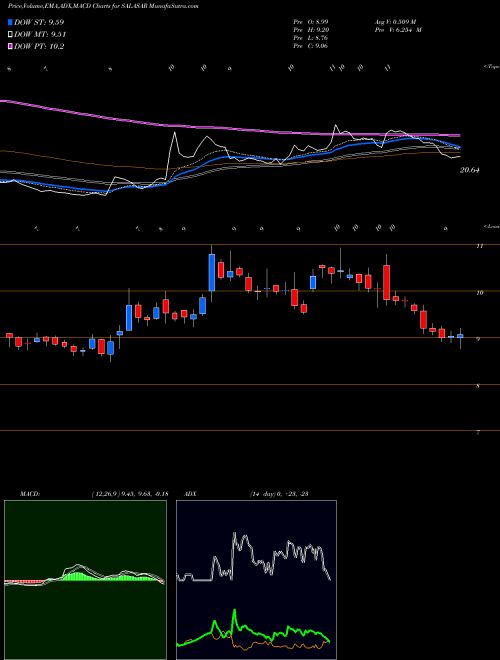500x660 pixels.
Task: Click the '20.64' value beside EMA lines
Action: click(x=470, y=170)
